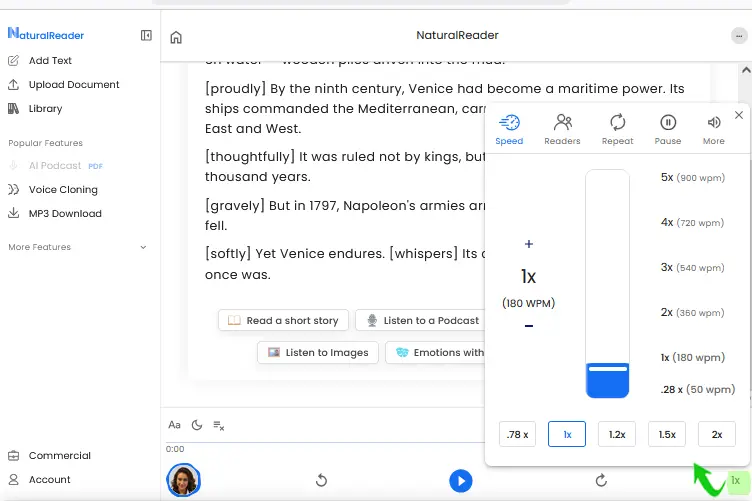752x501 pixels.
Task: Toggle dark mode moon icon
Action: click(x=197, y=425)
